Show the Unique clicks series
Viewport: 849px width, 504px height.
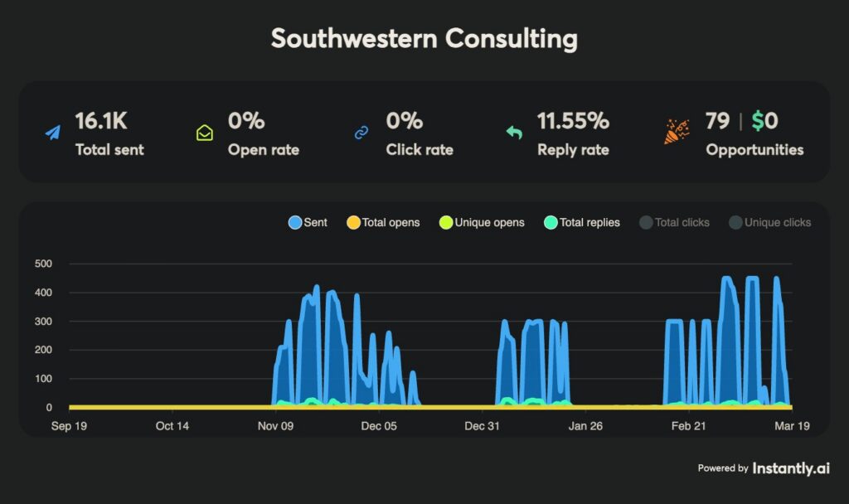[x=769, y=222]
